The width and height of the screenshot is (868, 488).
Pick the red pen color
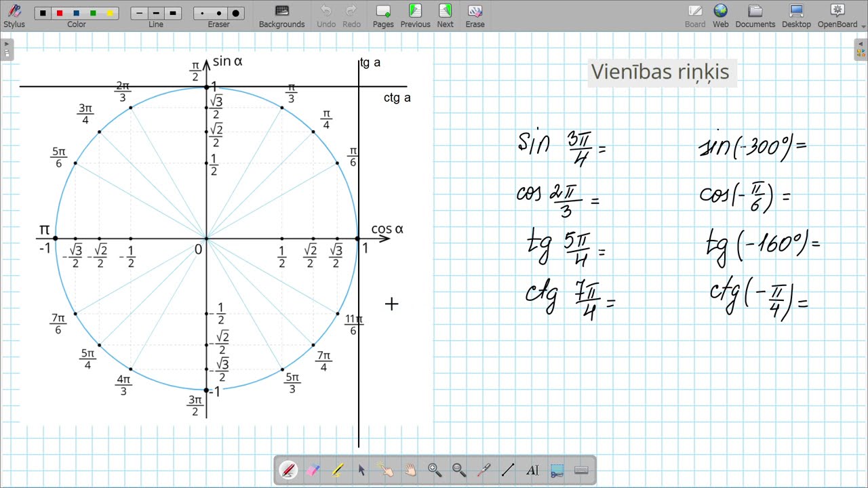(60, 13)
